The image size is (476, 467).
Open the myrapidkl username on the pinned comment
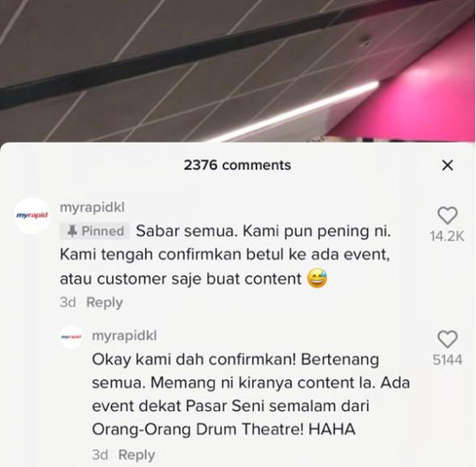(x=92, y=207)
